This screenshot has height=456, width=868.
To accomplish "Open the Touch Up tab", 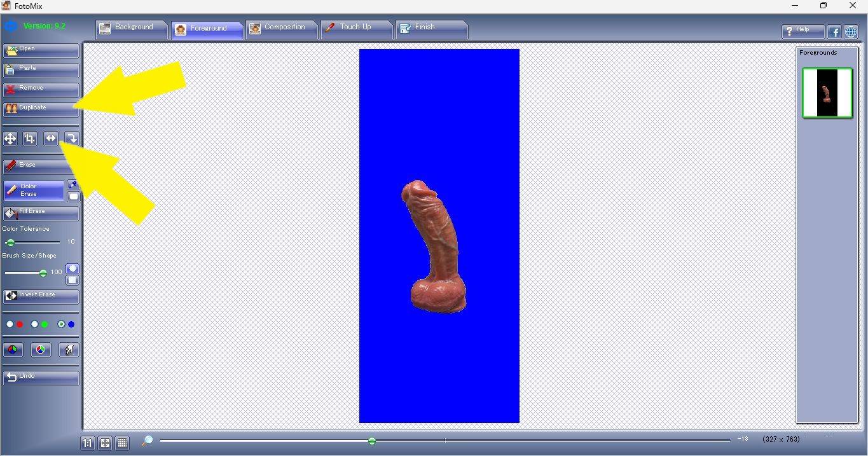I will (x=355, y=28).
